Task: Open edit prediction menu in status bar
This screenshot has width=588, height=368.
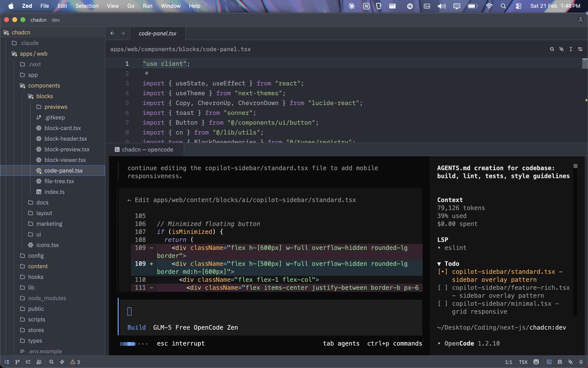Action: 537,362
